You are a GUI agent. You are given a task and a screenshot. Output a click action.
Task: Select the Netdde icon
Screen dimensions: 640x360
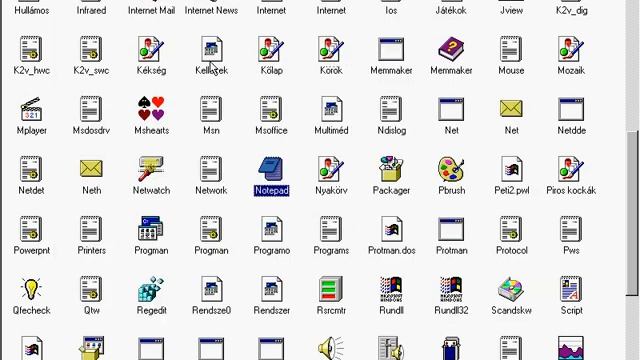tap(571, 109)
